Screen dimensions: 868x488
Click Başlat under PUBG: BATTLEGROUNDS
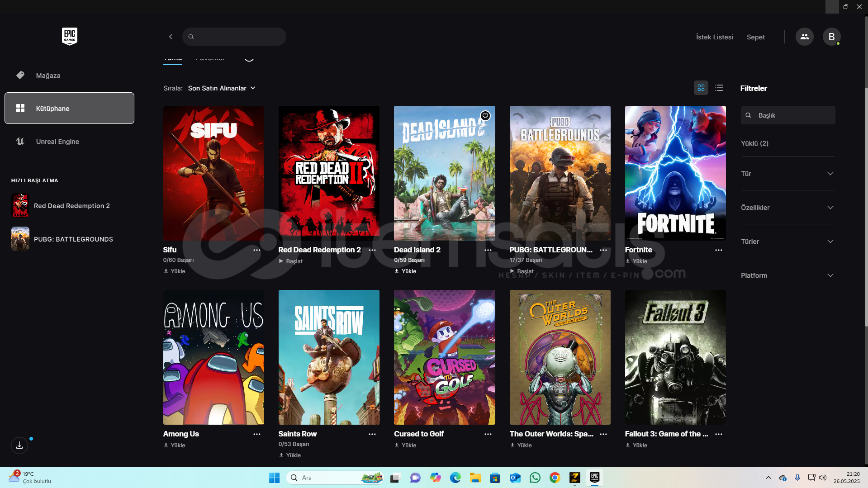tap(522, 271)
